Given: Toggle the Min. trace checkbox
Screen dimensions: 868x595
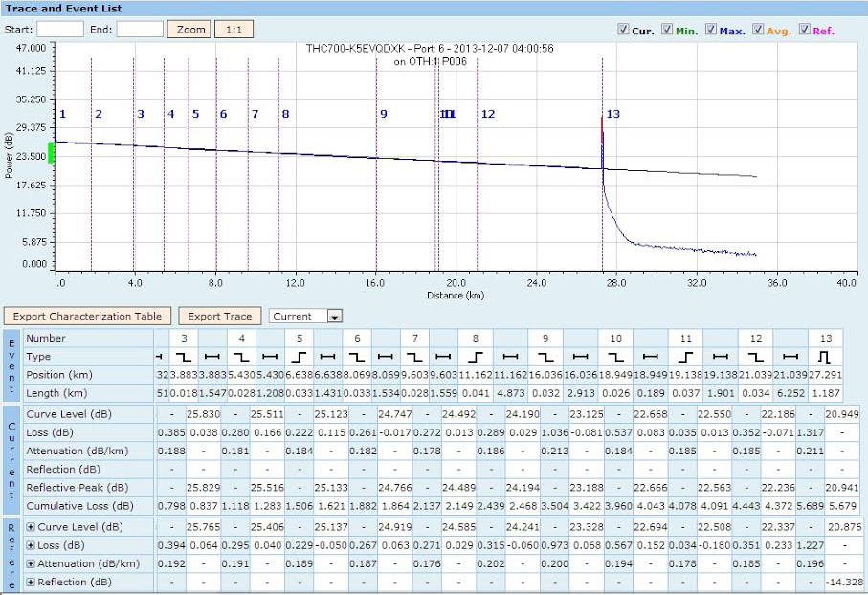Looking at the screenshot, I should tap(667, 30).
